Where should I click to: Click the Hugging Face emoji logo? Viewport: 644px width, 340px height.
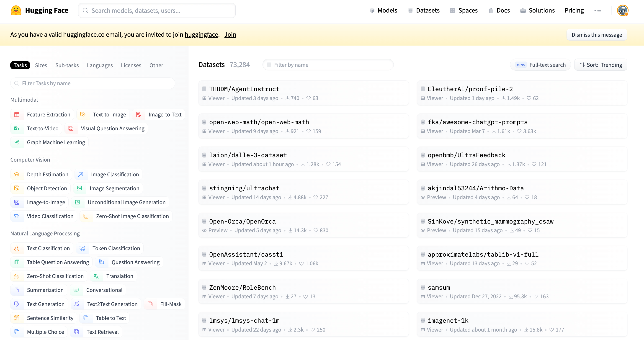pos(16,10)
